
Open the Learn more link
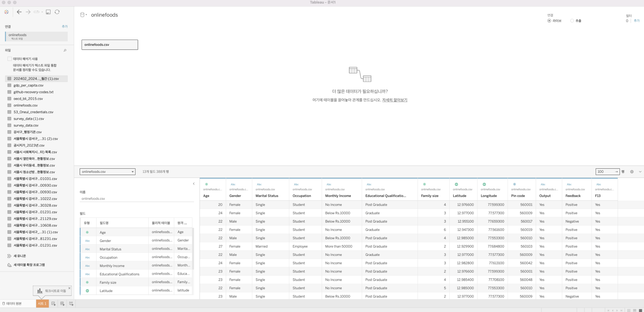pos(394,100)
